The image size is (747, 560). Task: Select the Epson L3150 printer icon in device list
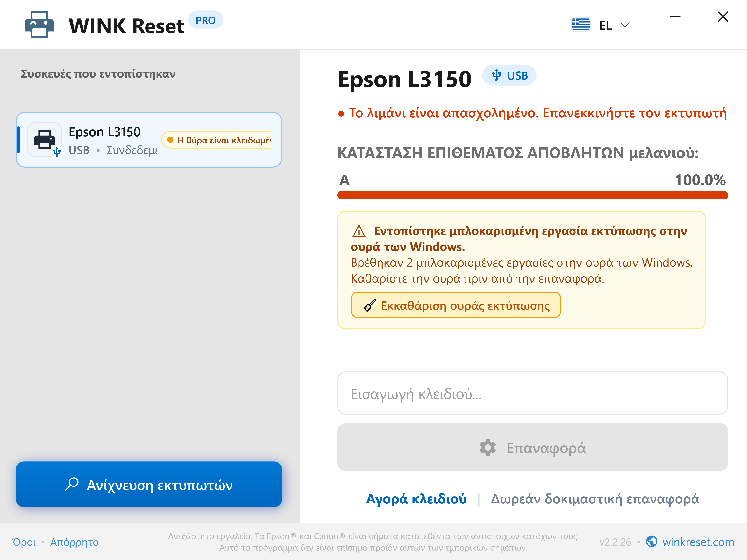45,139
